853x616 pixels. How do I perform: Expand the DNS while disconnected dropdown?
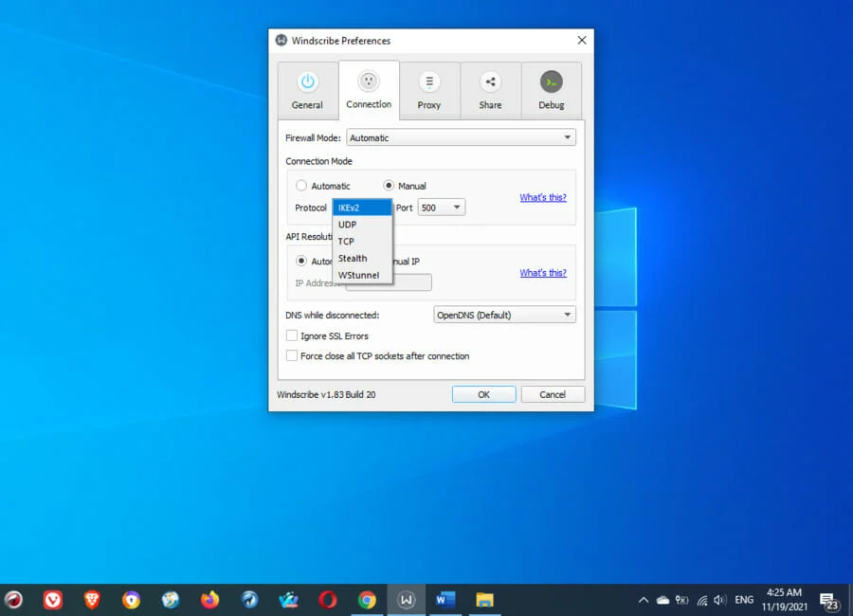pyautogui.click(x=504, y=315)
